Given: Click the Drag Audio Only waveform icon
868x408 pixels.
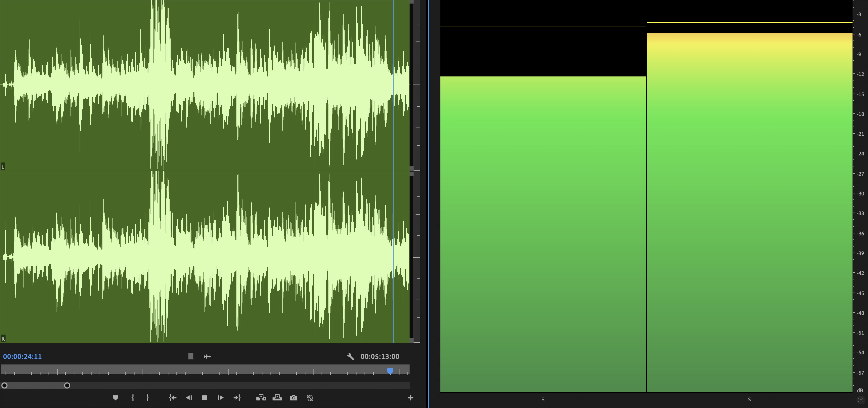Looking at the screenshot, I should (x=207, y=356).
